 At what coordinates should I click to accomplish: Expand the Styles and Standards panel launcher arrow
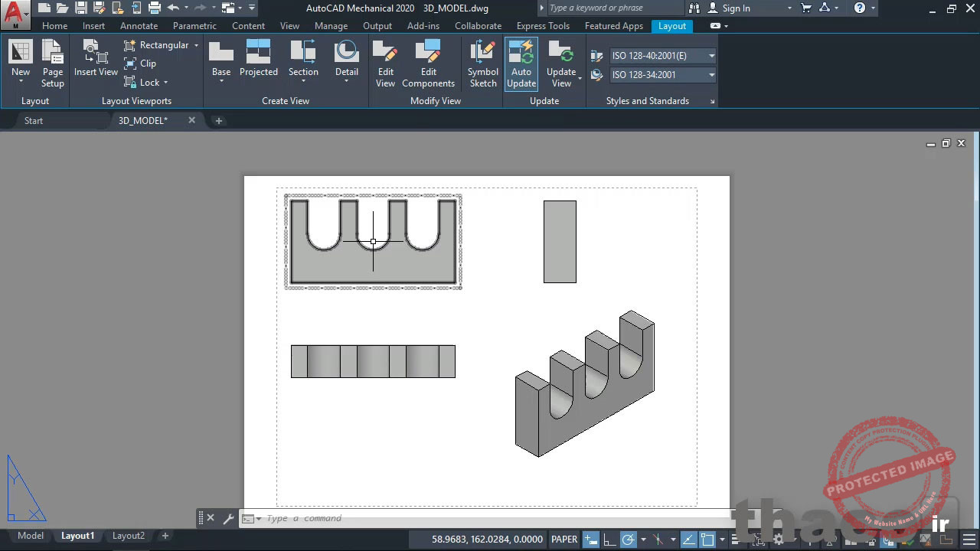(713, 101)
